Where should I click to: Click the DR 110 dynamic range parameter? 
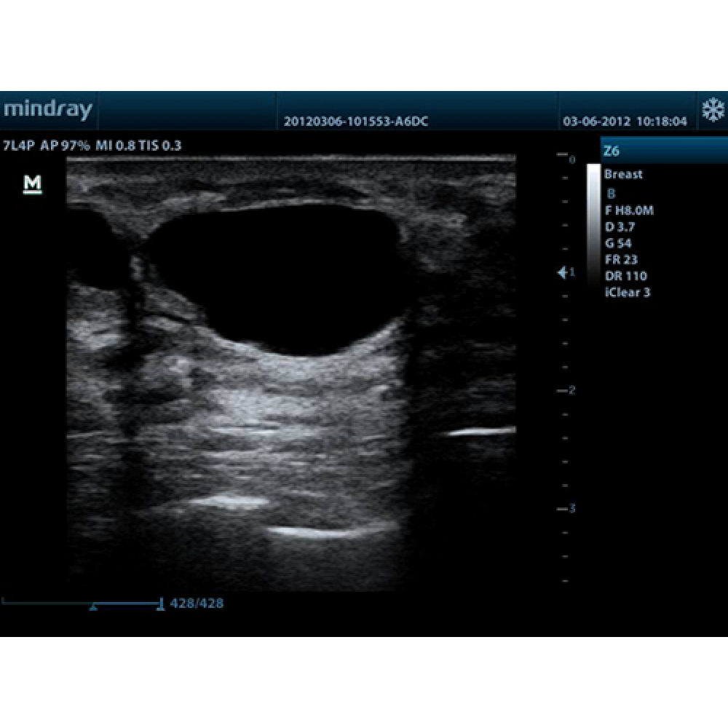point(625,276)
